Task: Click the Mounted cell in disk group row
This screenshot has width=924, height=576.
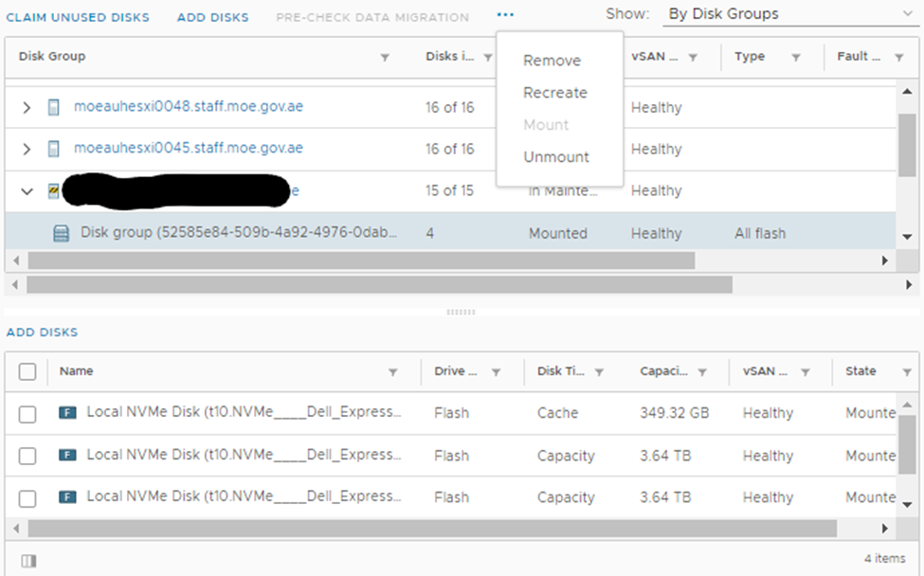Action: tap(558, 234)
